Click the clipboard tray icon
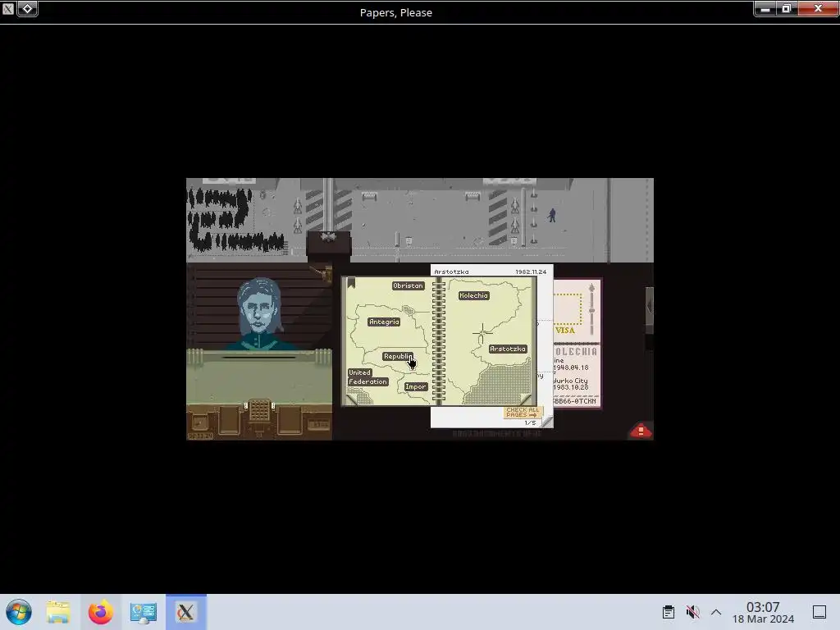Viewport: 840px width, 630px height. click(668, 612)
